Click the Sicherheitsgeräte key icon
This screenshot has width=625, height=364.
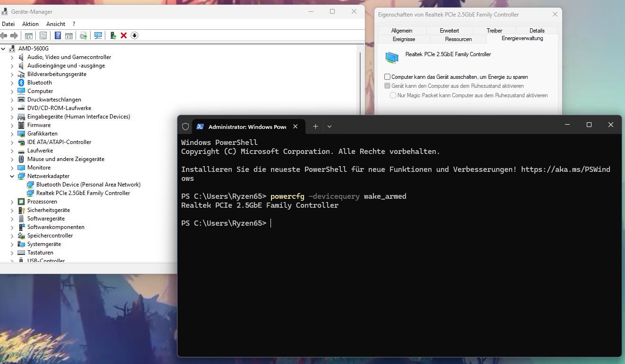[x=21, y=210]
